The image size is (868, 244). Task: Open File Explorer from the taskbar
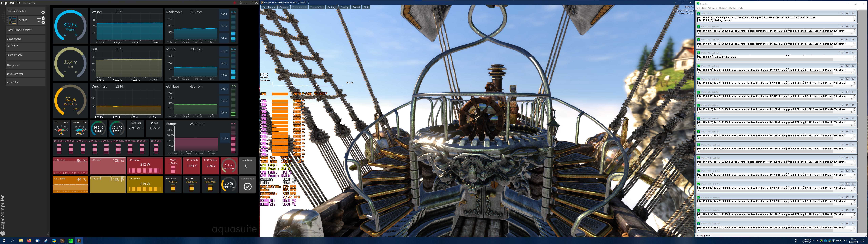point(21,241)
